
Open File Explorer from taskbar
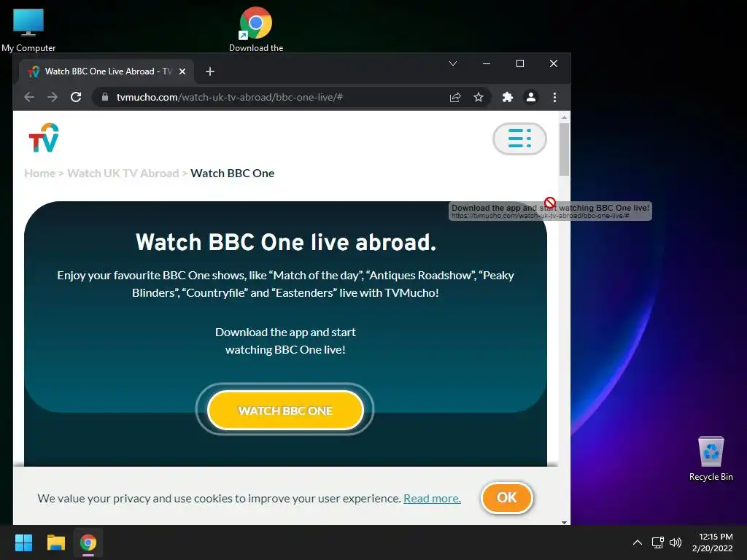(x=55, y=542)
